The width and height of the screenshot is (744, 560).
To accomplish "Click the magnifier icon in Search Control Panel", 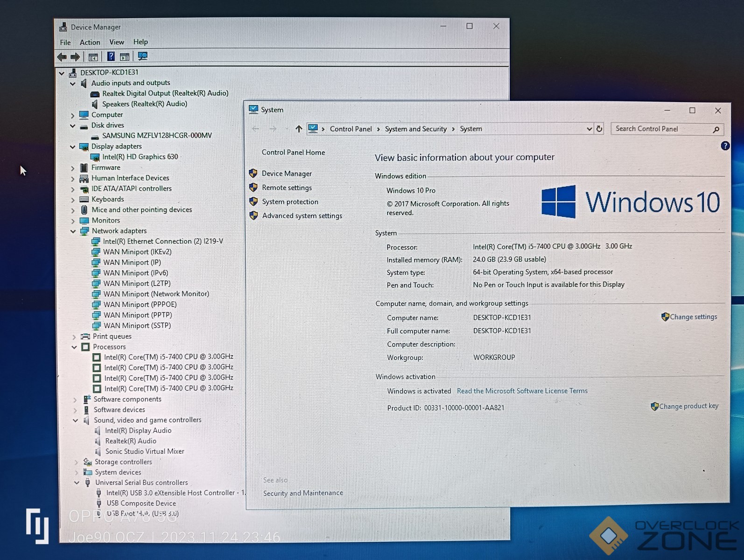I will pyautogui.click(x=716, y=129).
